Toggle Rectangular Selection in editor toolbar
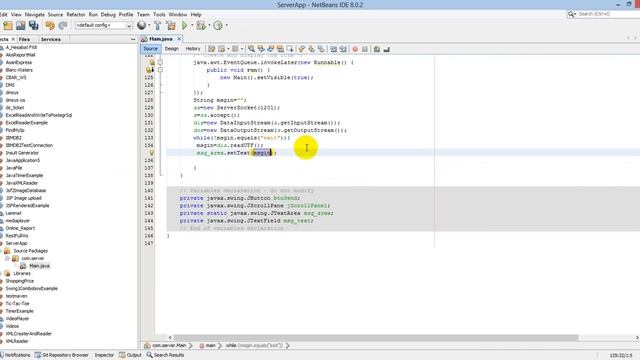Image resolution: width=640 pixels, height=360 pixels. pyautogui.click(x=290, y=49)
